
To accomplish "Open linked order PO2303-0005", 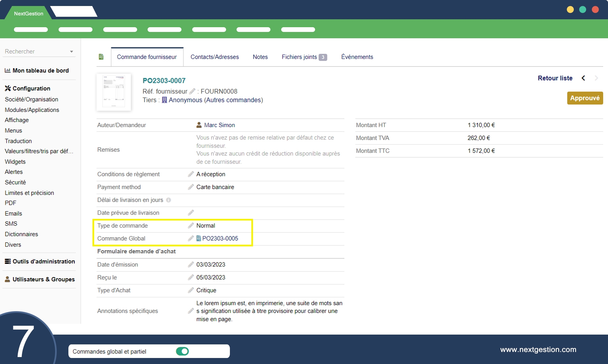I will point(220,238).
